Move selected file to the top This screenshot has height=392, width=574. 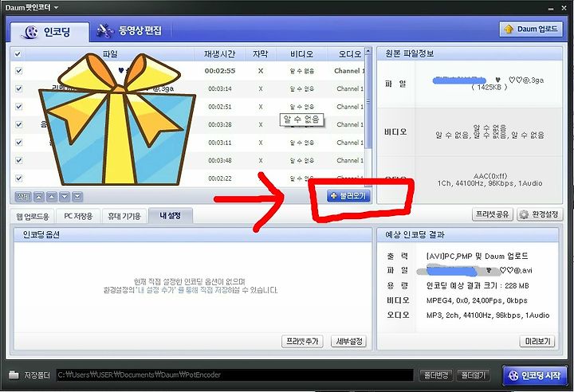tap(39, 197)
